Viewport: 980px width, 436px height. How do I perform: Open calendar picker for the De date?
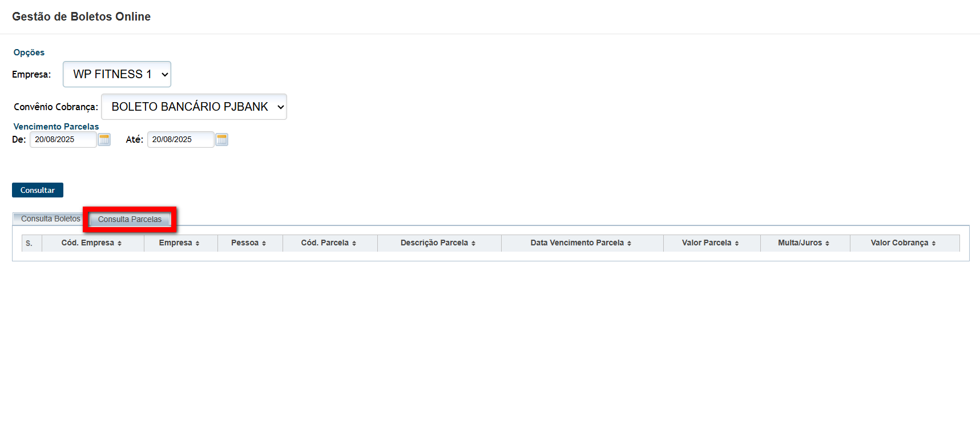click(x=104, y=139)
